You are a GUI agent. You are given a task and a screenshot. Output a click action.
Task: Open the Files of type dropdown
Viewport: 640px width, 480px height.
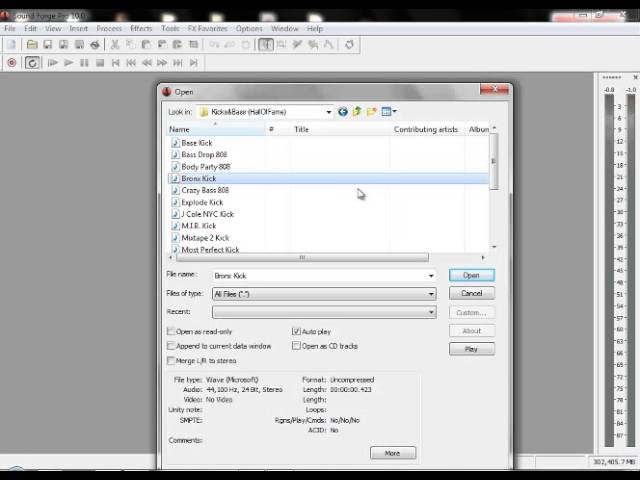point(431,294)
